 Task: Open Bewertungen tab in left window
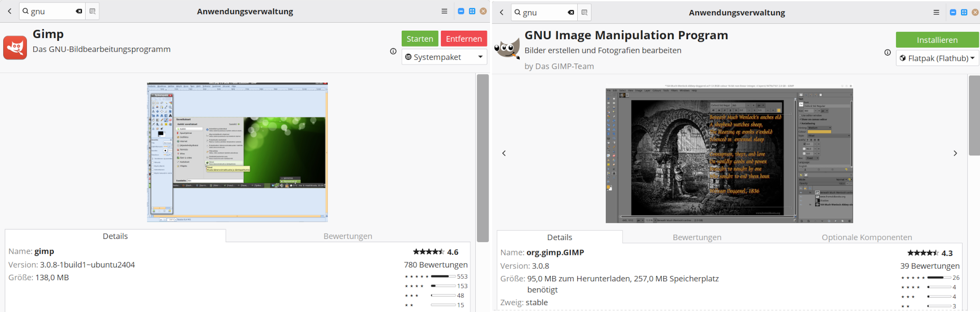point(348,236)
